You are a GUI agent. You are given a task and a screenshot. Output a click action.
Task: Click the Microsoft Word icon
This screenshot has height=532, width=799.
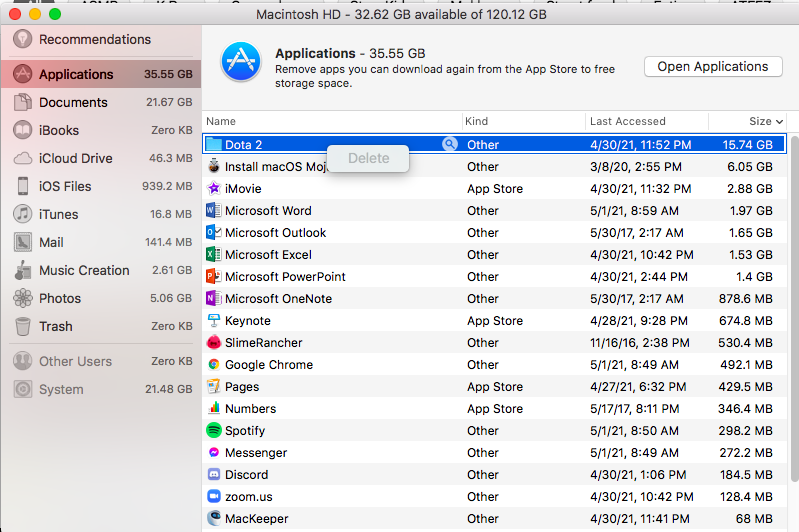214,210
